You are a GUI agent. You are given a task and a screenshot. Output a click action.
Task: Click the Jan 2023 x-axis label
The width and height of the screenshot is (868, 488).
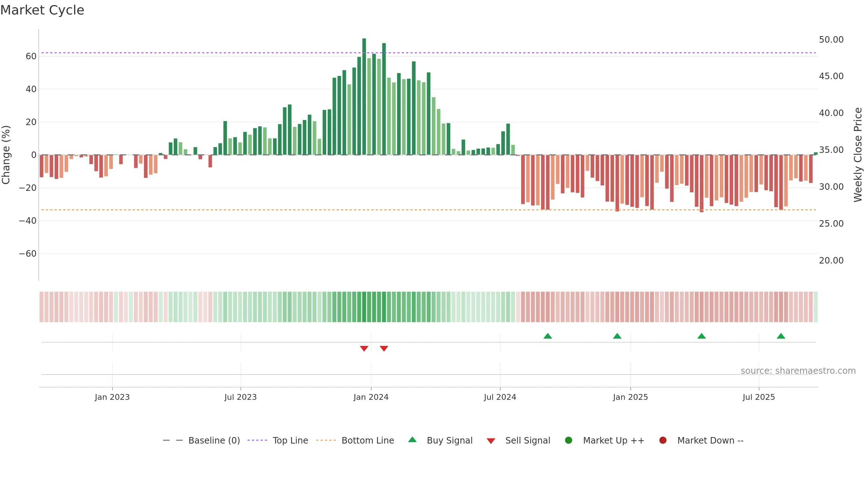[112, 397]
